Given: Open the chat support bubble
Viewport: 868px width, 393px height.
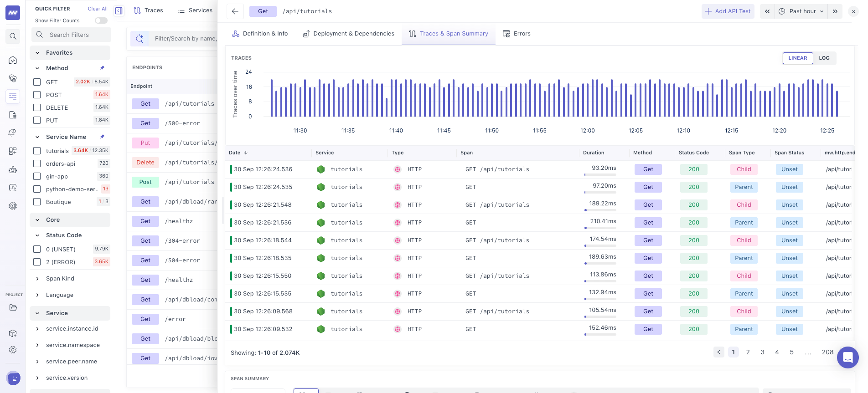Looking at the screenshot, I should pos(847,357).
